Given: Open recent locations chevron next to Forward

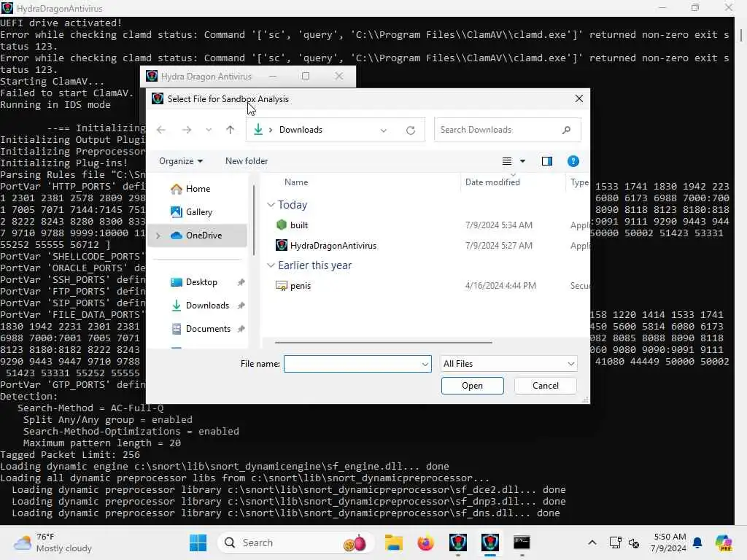Looking at the screenshot, I should (209, 130).
